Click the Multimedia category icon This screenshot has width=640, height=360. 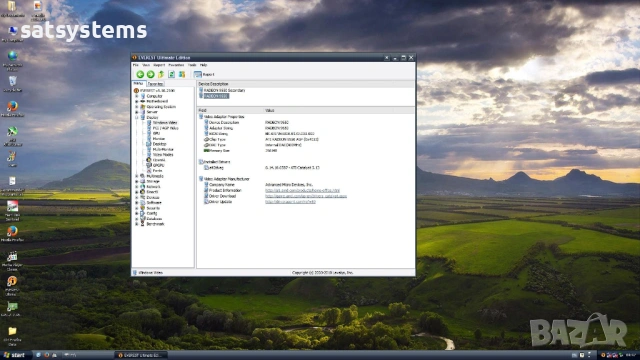pyautogui.click(x=142, y=176)
